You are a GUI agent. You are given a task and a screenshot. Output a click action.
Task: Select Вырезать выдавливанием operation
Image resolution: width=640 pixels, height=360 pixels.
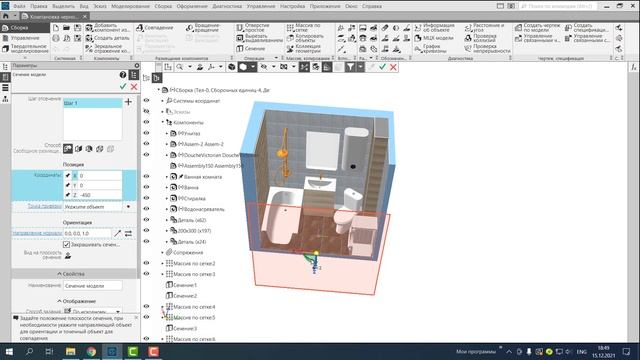[260, 38]
